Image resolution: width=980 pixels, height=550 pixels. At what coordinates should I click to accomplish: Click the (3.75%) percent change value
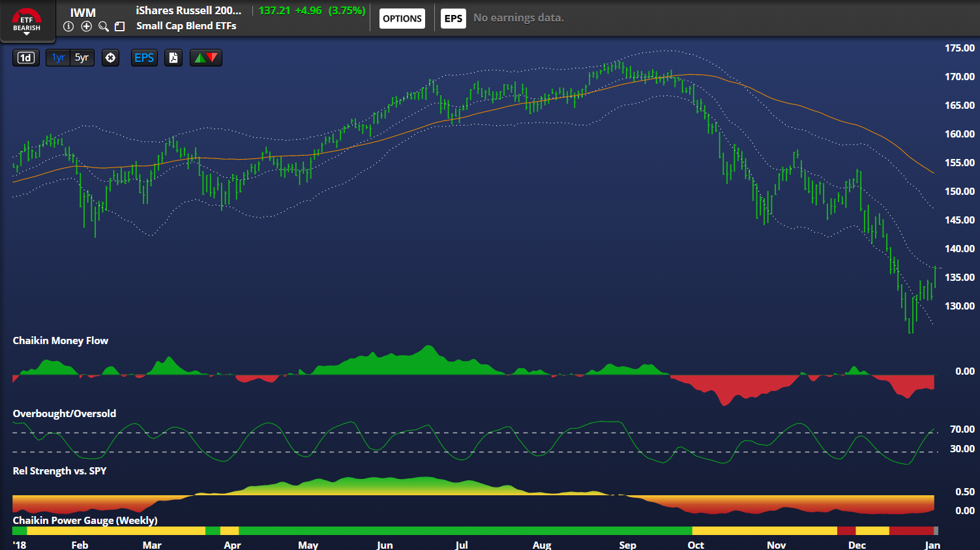click(347, 10)
